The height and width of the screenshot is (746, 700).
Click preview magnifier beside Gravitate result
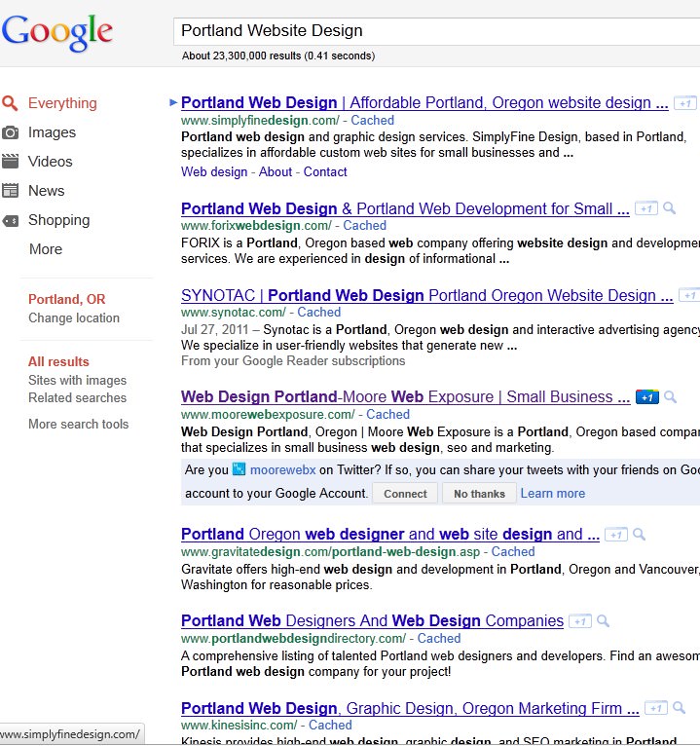click(x=639, y=534)
